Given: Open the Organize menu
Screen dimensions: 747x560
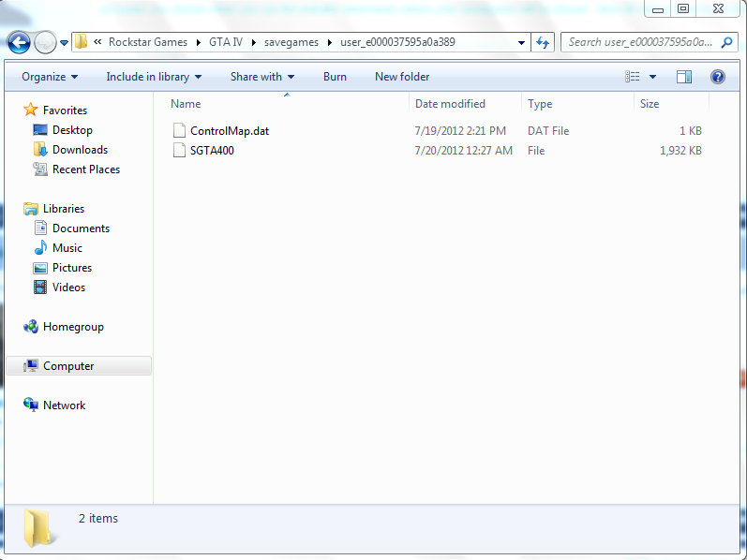Looking at the screenshot, I should coord(50,77).
